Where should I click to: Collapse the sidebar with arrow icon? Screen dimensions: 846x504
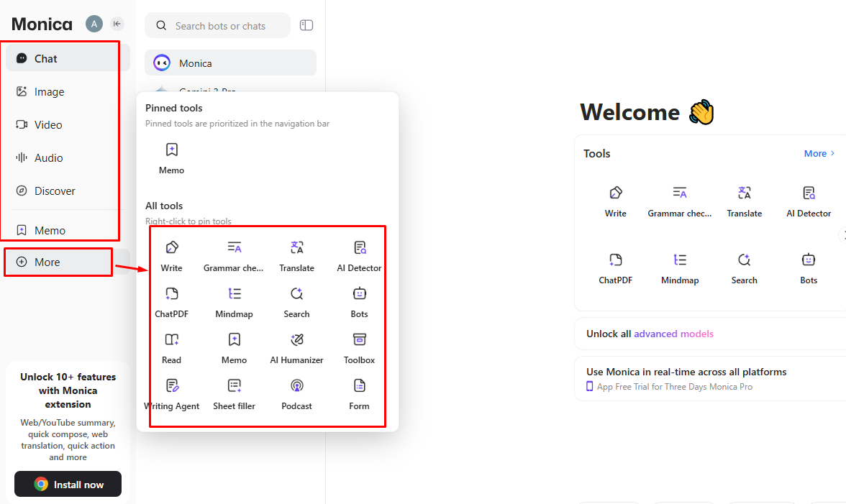117,24
